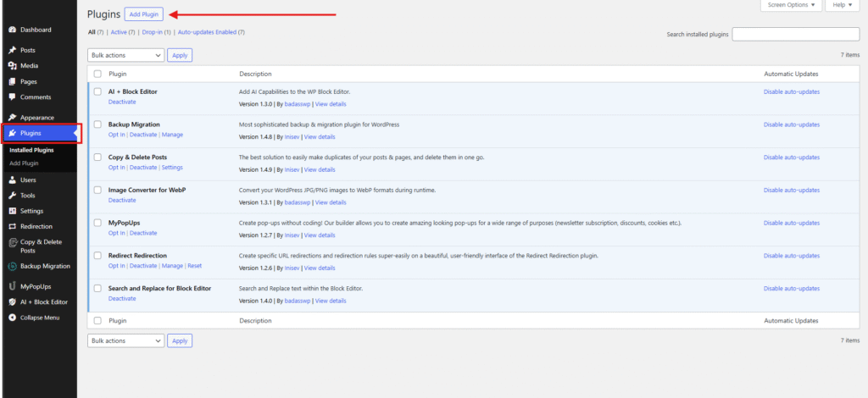Open the Users icon in the sidebar
868x398 pixels.
point(13,180)
